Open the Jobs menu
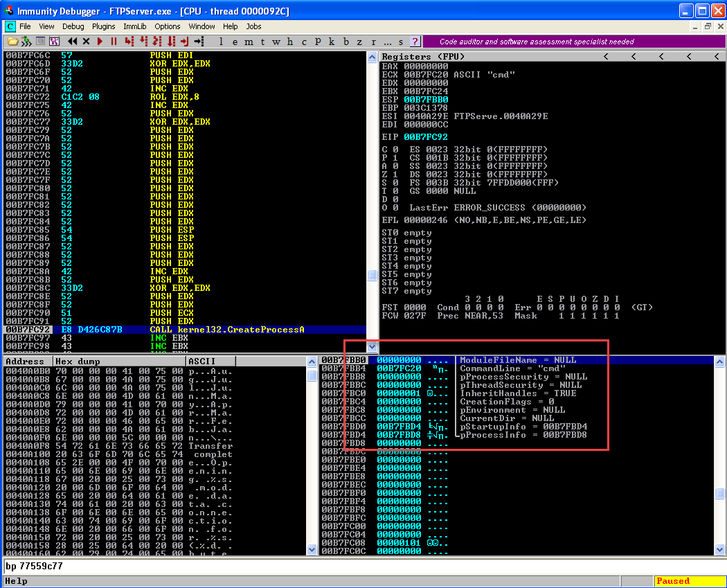727x588 pixels. click(x=253, y=26)
